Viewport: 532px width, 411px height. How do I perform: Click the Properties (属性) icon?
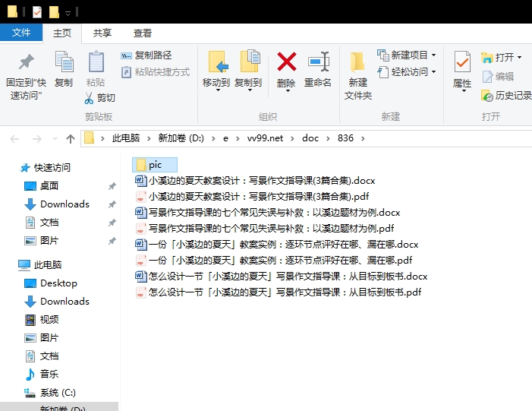pos(462,61)
